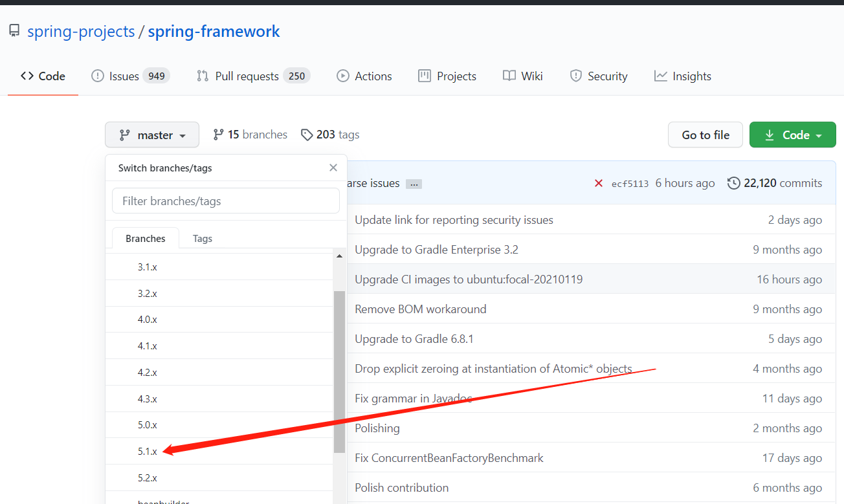This screenshot has width=844, height=504.
Task: Focus the Filter branches/tags field
Action: click(x=226, y=201)
